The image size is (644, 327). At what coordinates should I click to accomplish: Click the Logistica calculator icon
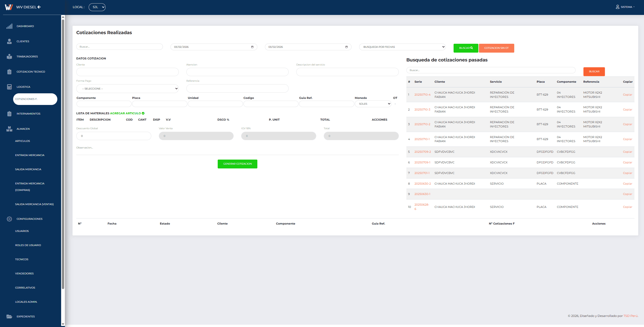(x=9, y=87)
